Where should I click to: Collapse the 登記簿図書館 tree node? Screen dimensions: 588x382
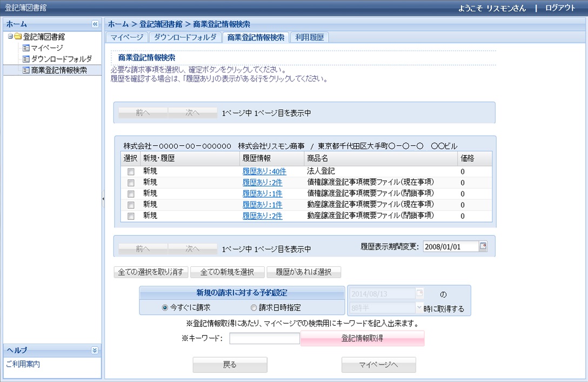pos(10,36)
